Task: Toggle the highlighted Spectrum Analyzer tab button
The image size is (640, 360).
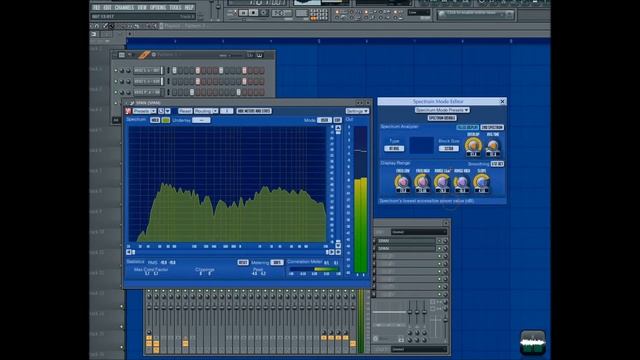Action: coord(467,127)
